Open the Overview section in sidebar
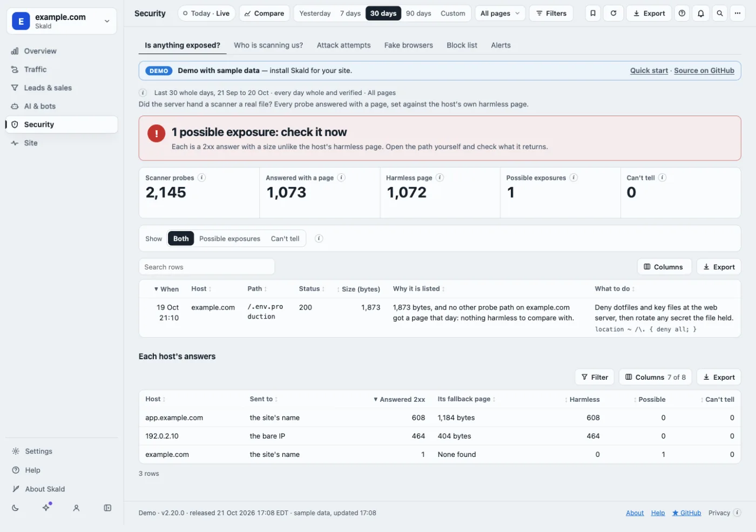The width and height of the screenshot is (756, 532). pyautogui.click(x=62, y=51)
